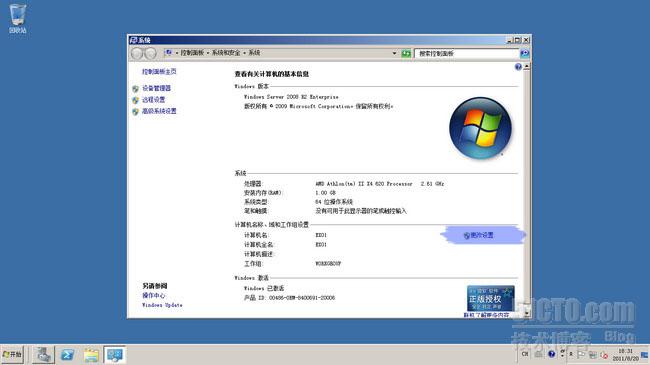Click the IME keyboard tray icon
This screenshot has height=365, width=650.
538,354
